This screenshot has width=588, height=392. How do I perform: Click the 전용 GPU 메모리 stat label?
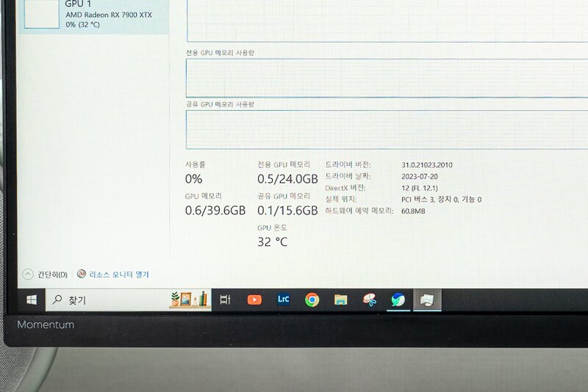(x=284, y=164)
